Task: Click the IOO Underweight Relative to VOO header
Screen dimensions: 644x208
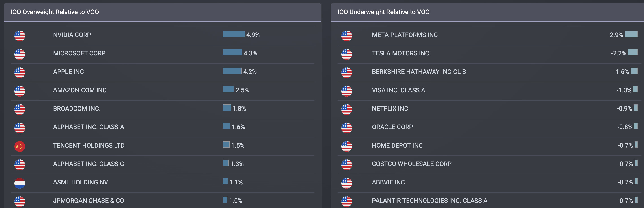Action: click(x=383, y=12)
